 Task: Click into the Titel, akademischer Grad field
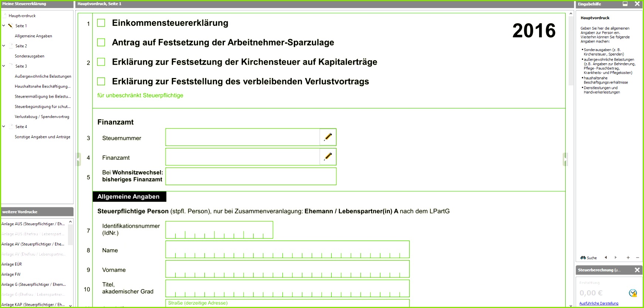tap(287, 288)
